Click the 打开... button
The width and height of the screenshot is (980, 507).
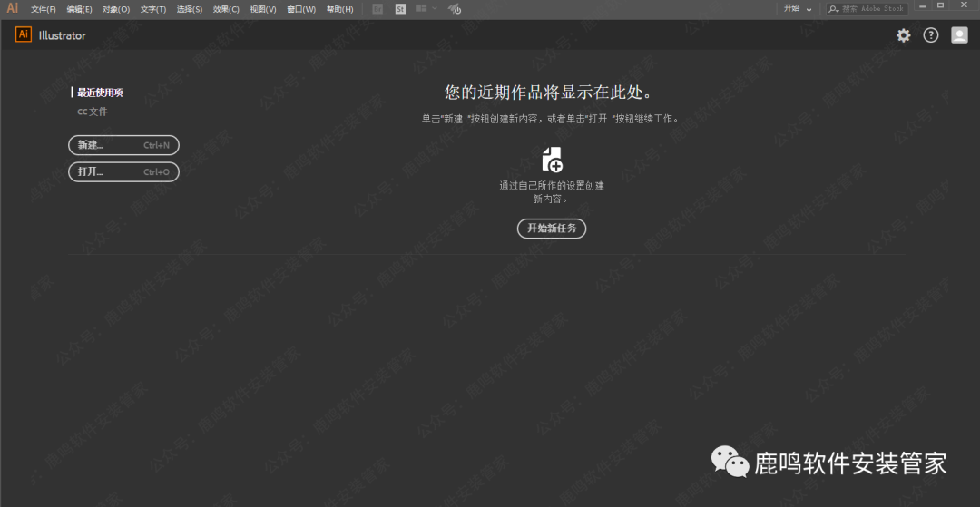click(123, 171)
